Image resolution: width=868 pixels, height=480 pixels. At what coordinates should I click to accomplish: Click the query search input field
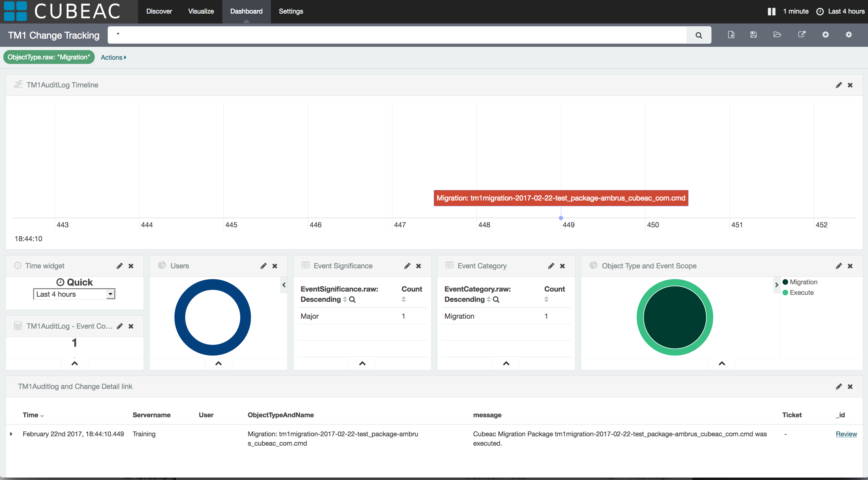(397, 35)
